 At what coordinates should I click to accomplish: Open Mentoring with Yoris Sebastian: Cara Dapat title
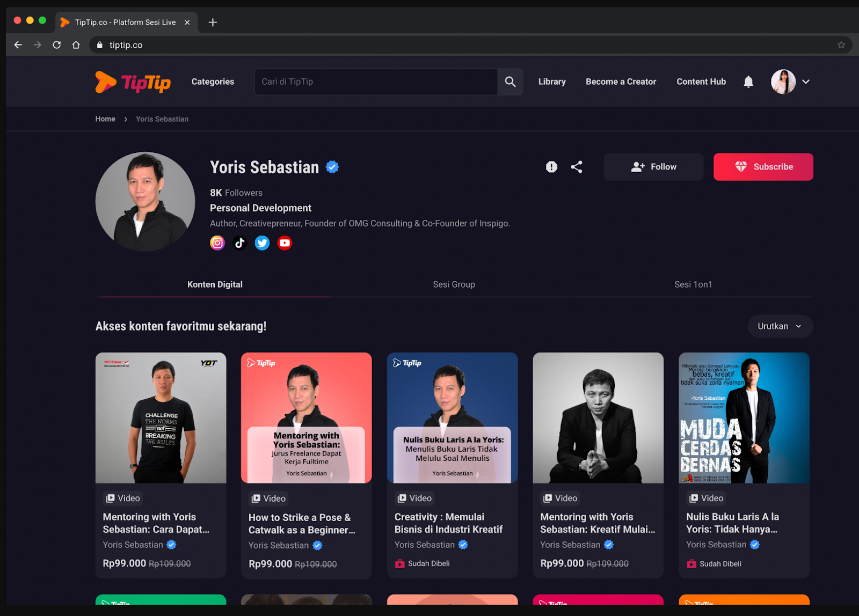(x=156, y=523)
